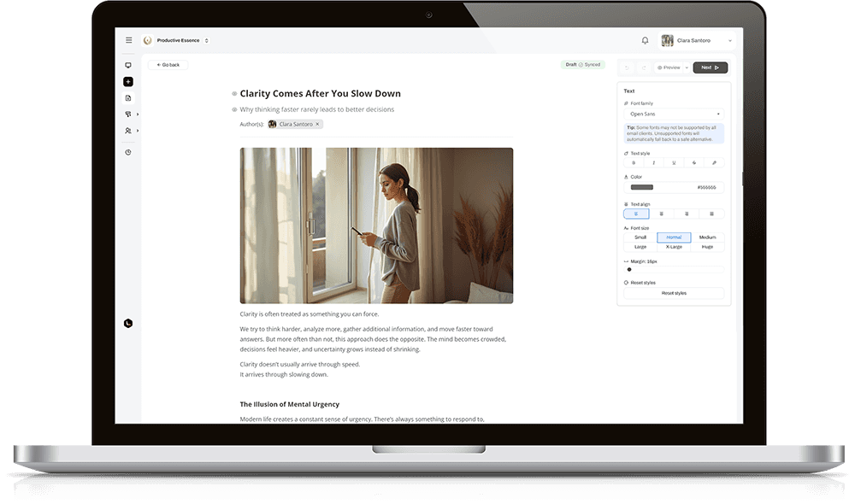Click the undo arrow
855x504 pixels.
click(627, 67)
